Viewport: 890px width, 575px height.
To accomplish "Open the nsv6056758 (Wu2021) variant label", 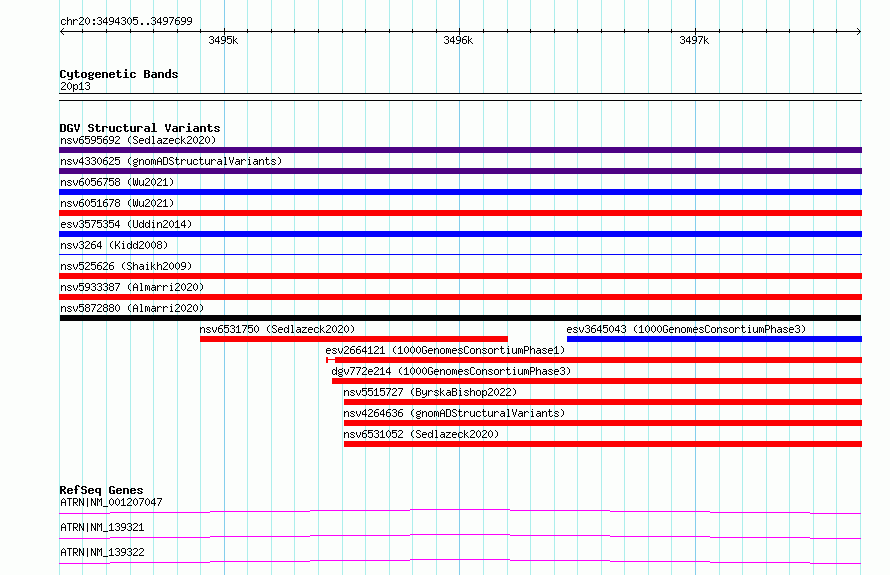I will pos(117,182).
